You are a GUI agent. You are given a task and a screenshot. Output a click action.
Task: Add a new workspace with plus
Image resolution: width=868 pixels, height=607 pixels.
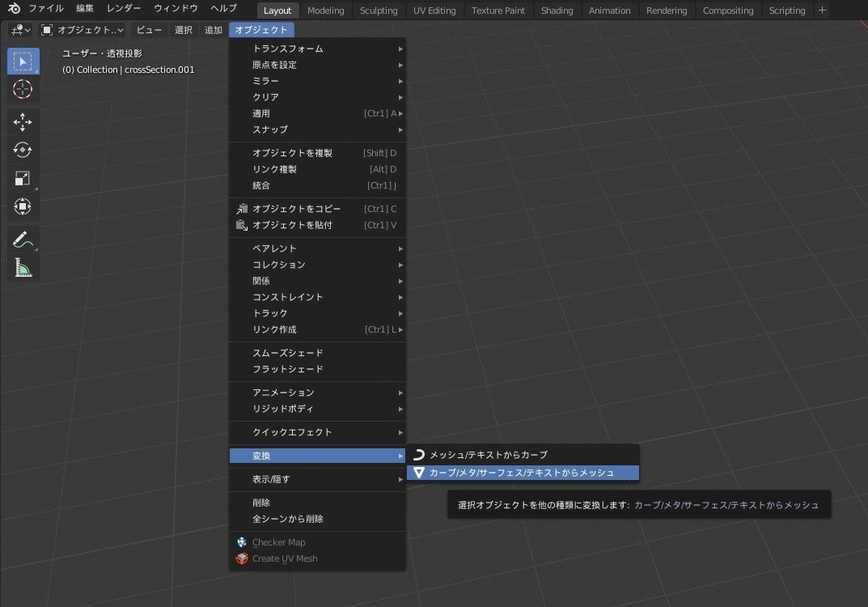coord(822,10)
